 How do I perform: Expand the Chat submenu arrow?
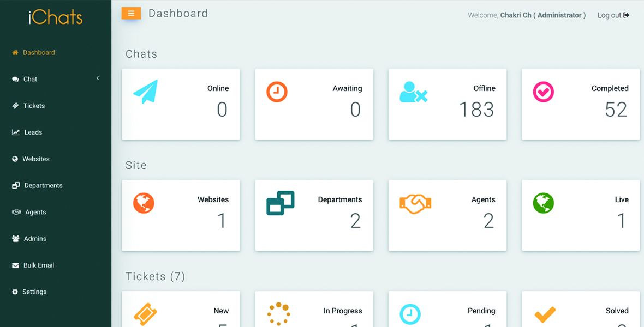(x=98, y=78)
